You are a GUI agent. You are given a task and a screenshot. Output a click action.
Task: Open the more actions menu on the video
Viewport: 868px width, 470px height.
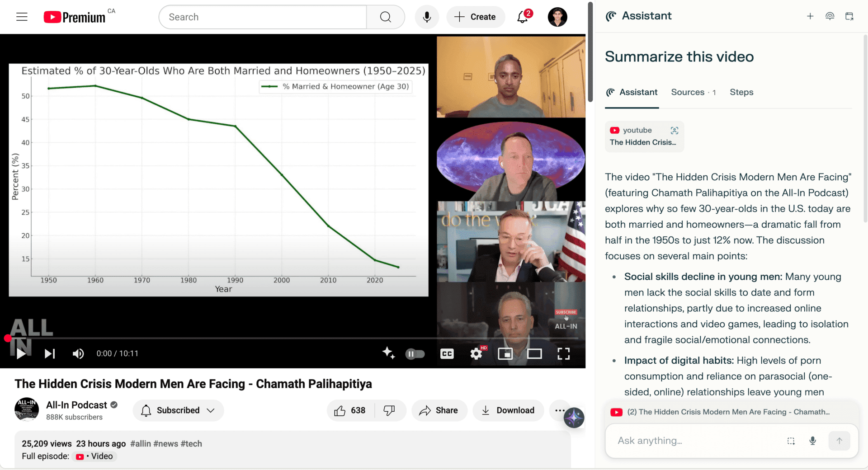coord(560,410)
